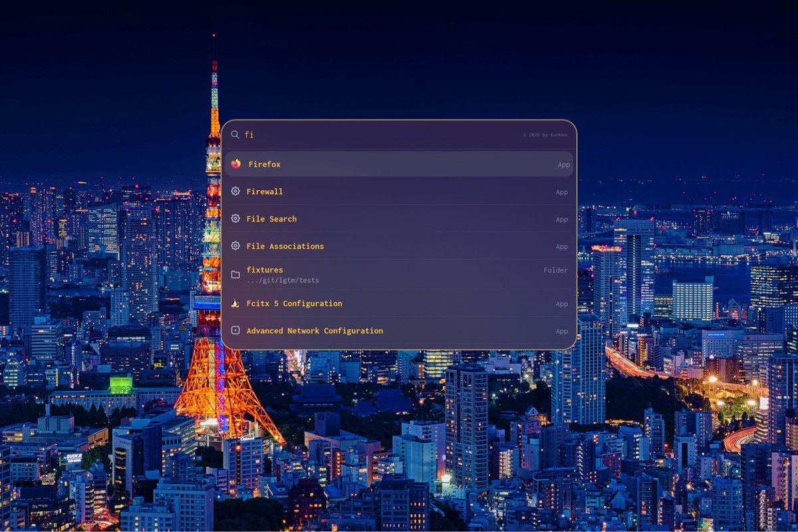Open the File Search result
Screen dimensions: 798x532
pyautogui.click(x=399, y=219)
